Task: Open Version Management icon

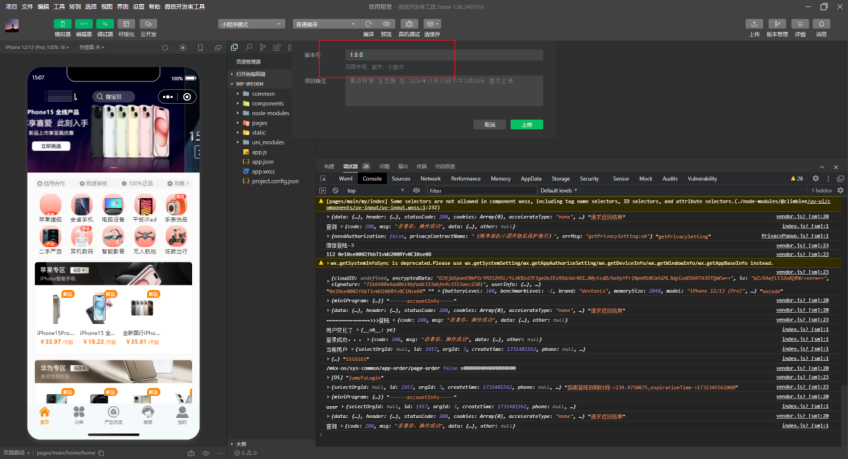Action: tap(777, 24)
